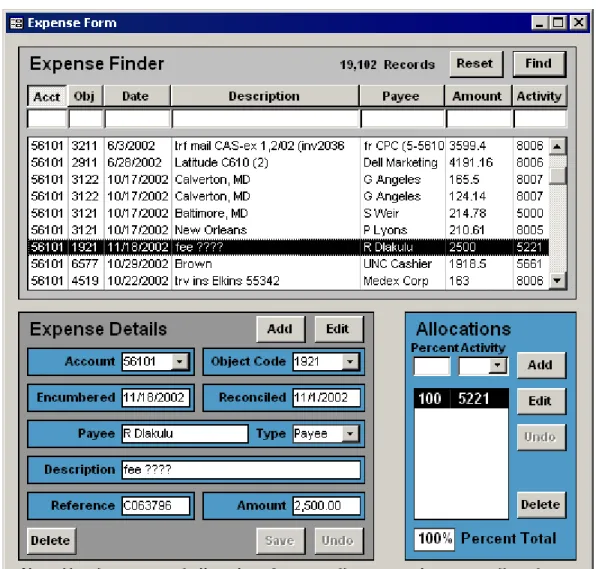Screen dimensions: 596x569
Task: Click the Payee field in Expense Details
Action: [x=185, y=434]
